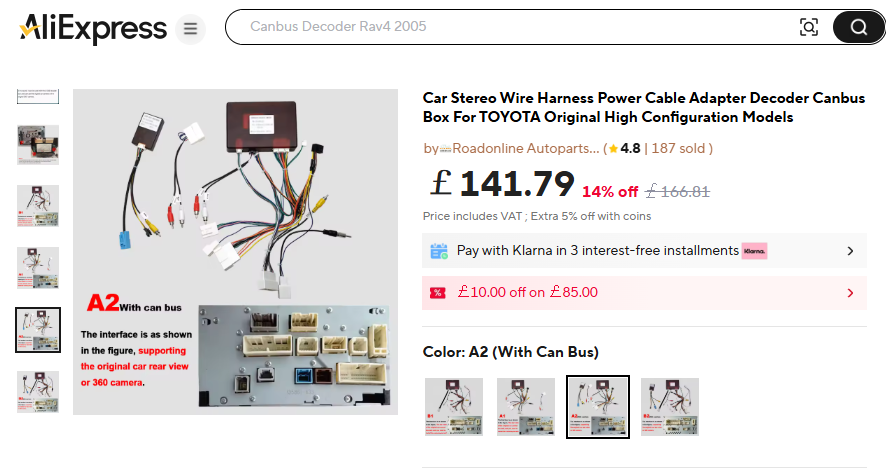This screenshot has height=468, width=886.
Task: Search by image with camera icon
Action: 809,27
